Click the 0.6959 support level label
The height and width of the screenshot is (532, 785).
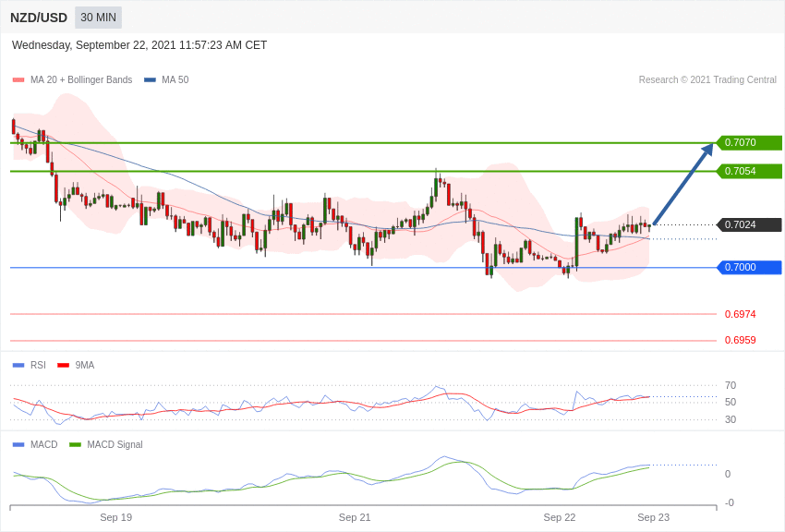[x=740, y=340]
